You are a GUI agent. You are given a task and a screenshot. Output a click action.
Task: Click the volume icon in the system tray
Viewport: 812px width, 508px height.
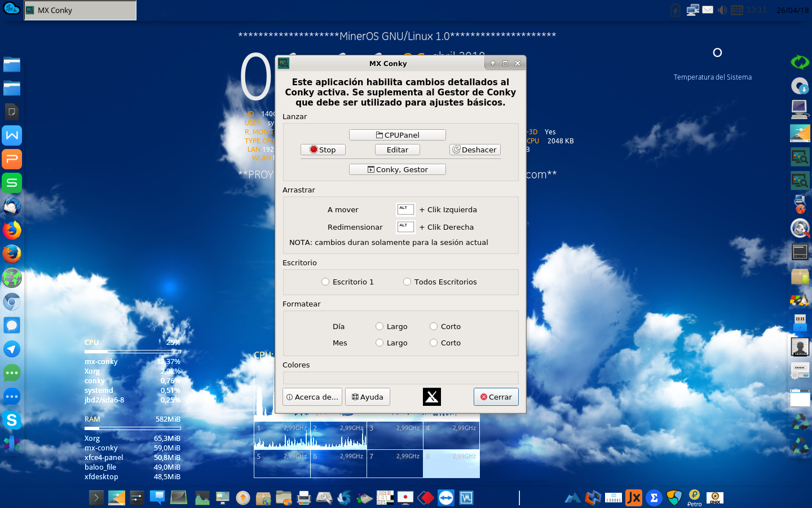pyautogui.click(x=722, y=10)
